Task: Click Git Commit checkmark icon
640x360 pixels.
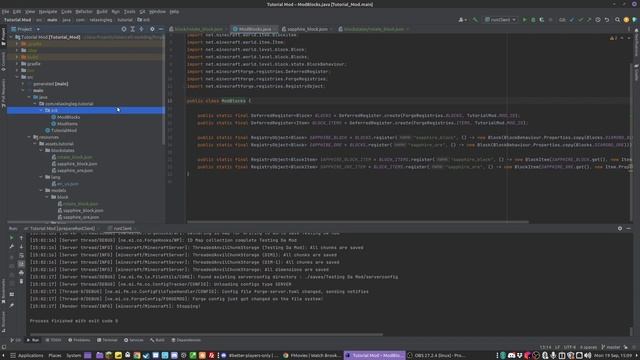Action: tap(580, 20)
